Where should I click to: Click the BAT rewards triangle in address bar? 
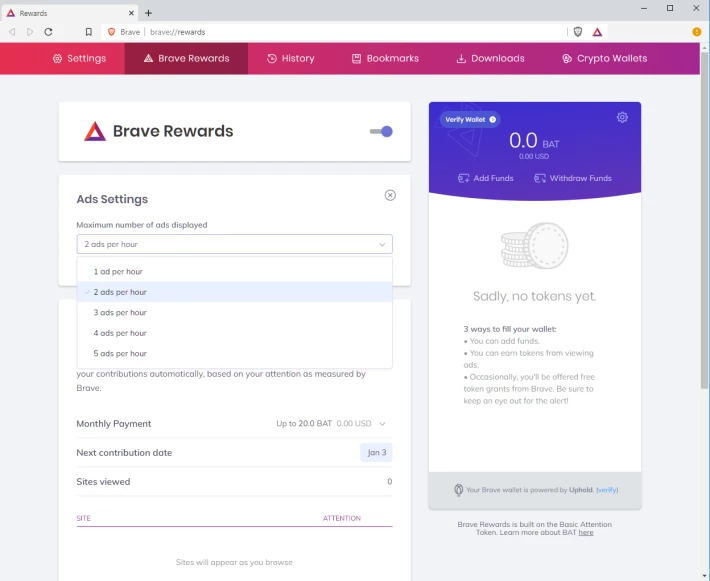597,32
